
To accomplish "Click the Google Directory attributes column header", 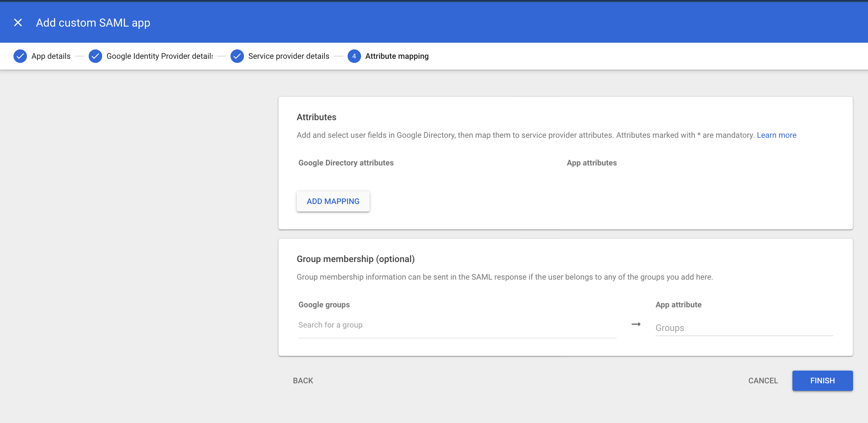I will 346,162.
